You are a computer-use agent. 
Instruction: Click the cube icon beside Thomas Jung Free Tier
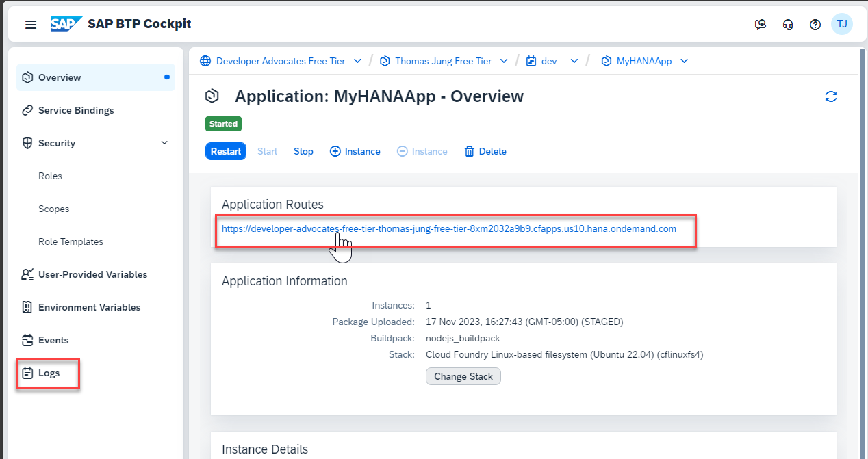385,61
